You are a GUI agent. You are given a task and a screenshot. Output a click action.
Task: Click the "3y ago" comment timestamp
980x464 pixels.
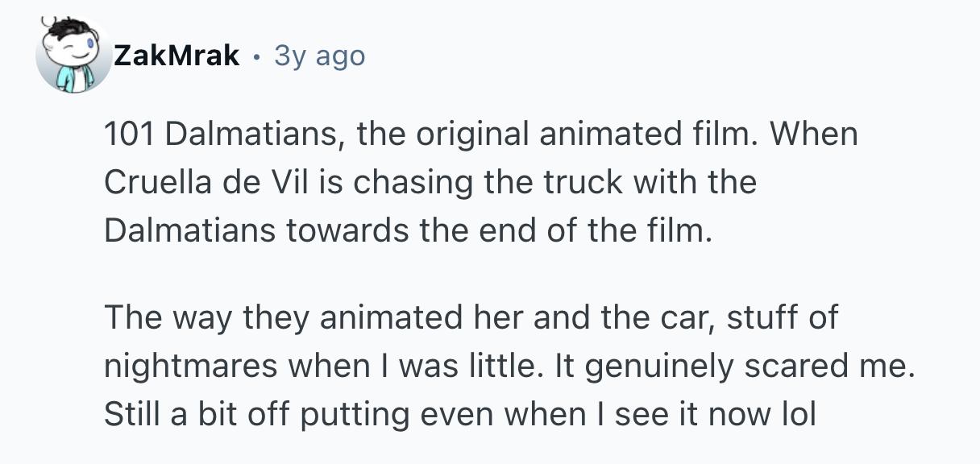click(x=319, y=56)
